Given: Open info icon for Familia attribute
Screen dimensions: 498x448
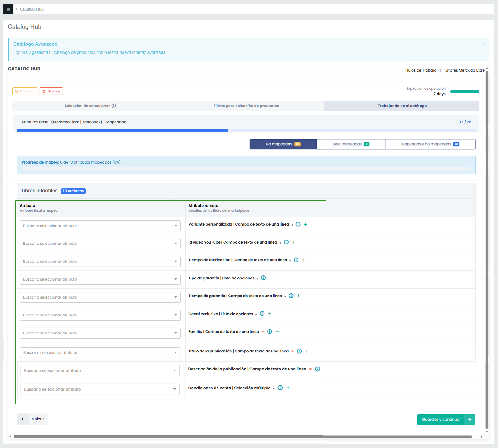Looking at the screenshot, I should 270,332.
